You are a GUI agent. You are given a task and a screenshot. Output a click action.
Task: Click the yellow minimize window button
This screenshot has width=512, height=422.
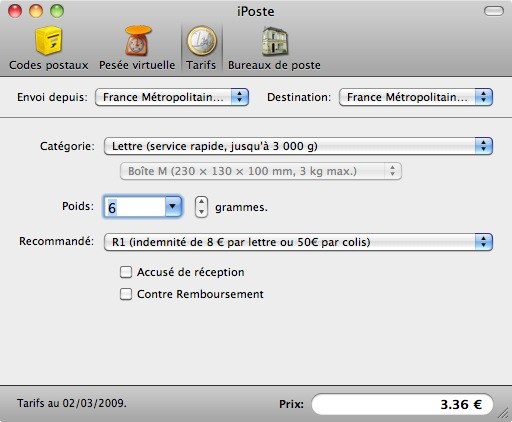point(36,11)
